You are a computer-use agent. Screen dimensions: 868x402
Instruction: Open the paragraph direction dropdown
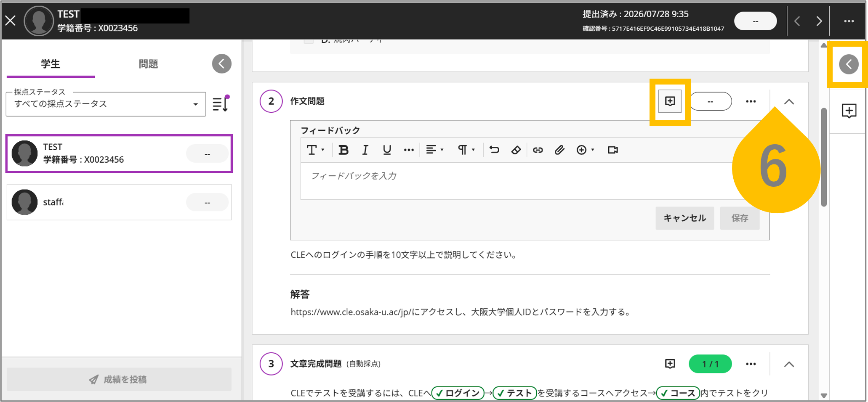coord(466,150)
